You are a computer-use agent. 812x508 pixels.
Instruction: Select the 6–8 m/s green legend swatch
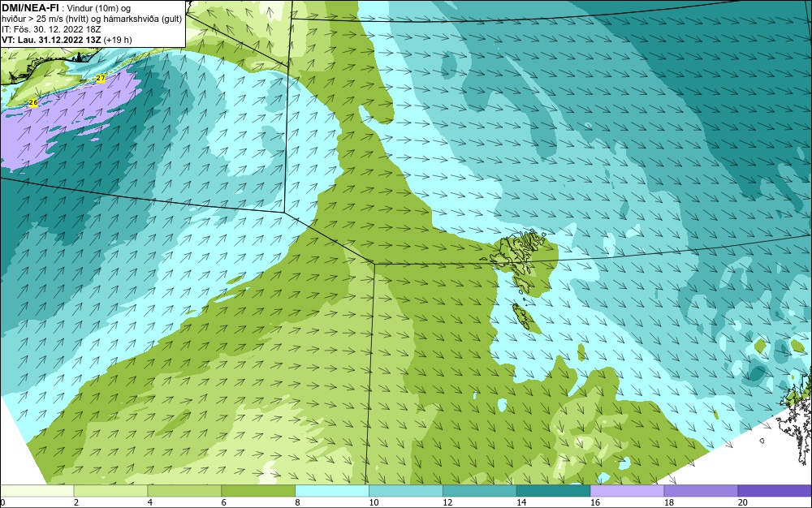258,491
